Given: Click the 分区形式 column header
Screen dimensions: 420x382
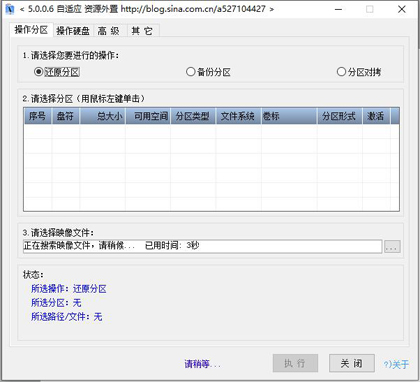Looking at the screenshot, I should [x=340, y=116].
